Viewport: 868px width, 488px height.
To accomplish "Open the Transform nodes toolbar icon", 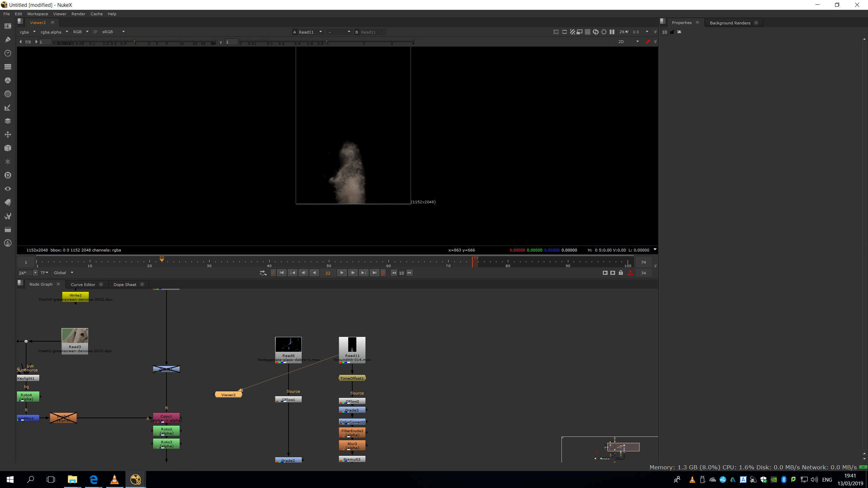I will pos(8,135).
